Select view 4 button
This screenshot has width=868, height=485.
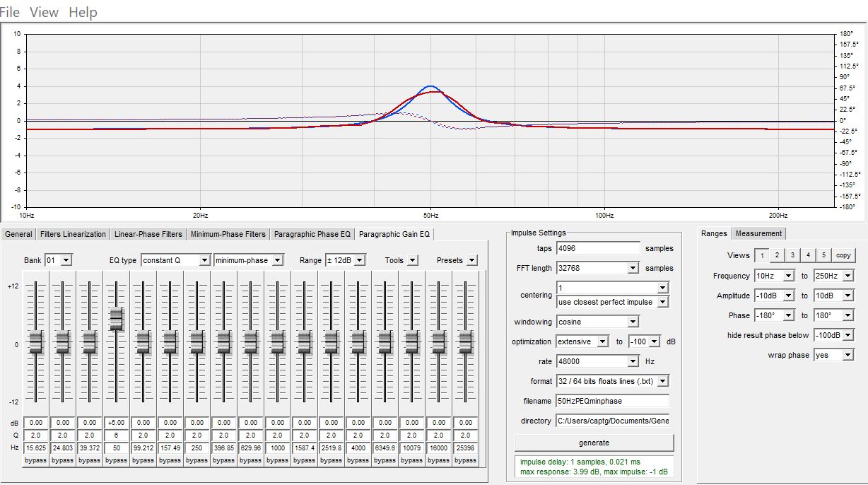(x=808, y=255)
